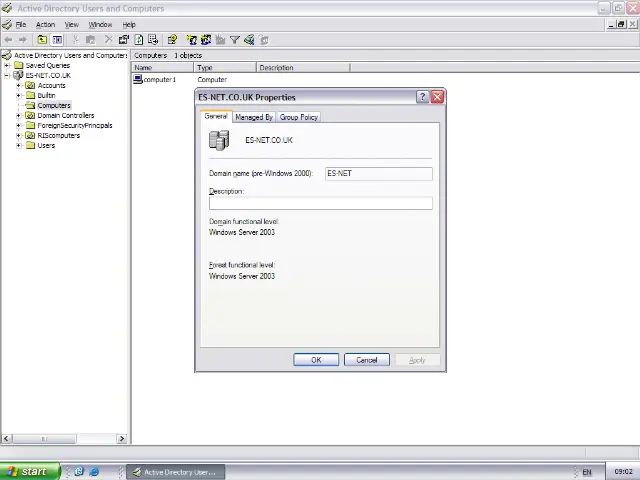Click the Description column header
The height and width of the screenshot is (480, 640).
pyautogui.click(x=303, y=68)
